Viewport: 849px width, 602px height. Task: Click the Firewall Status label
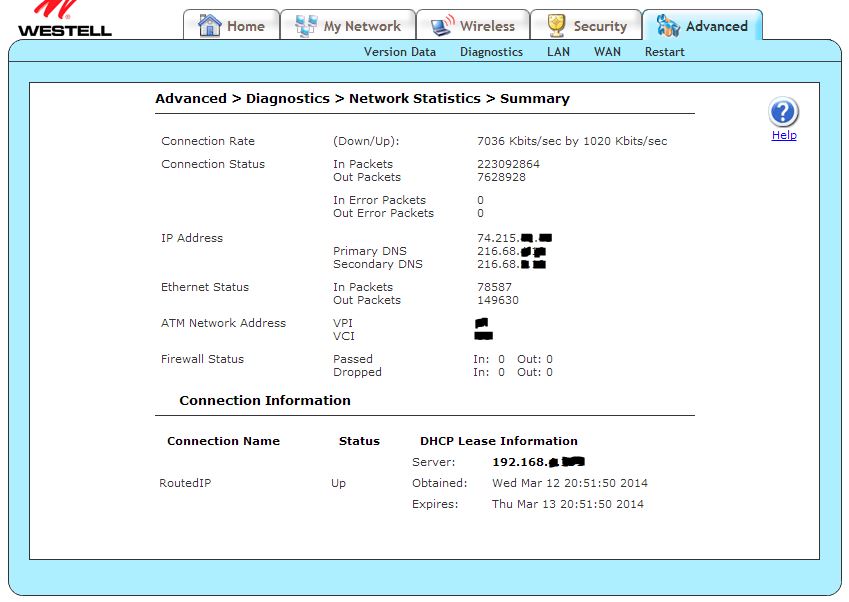tap(203, 359)
